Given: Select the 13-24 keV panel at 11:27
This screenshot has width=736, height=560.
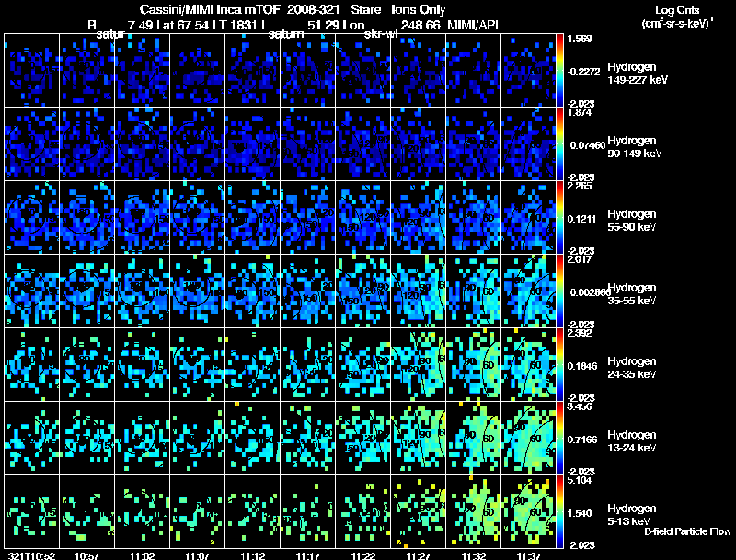Looking at the screenshot, I should (x=419, y=438).
